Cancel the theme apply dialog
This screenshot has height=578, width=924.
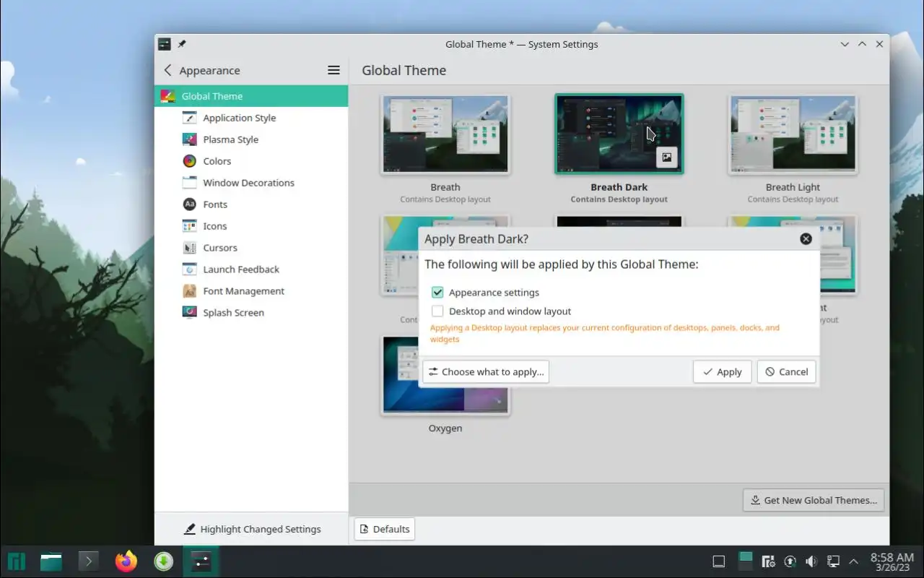(787, 371)
